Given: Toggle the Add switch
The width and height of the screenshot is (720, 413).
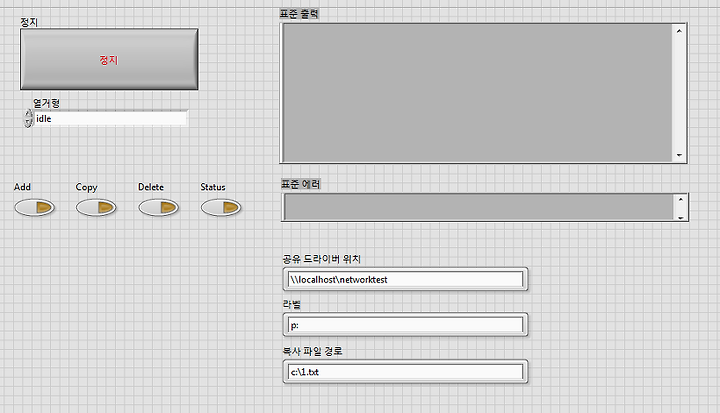Looking at the screenshot, I should 34,208.
